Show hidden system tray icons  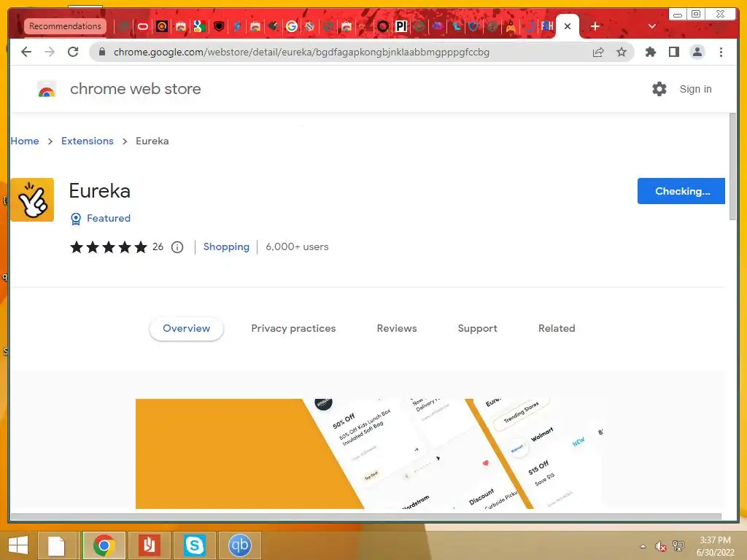click(643, 546)
